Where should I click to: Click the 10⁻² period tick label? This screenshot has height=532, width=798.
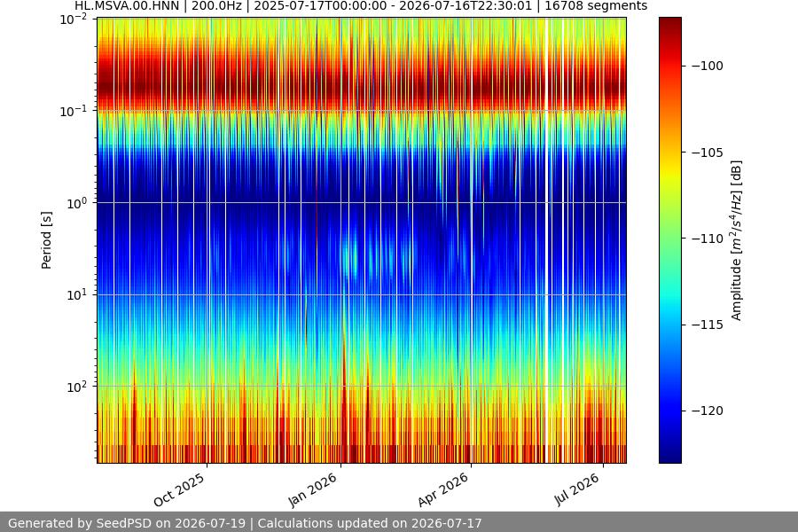pos(74,20)
